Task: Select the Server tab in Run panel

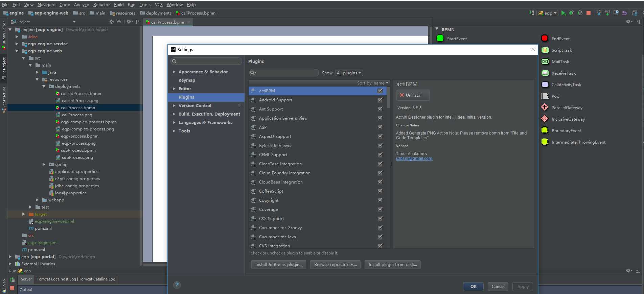Action: click(26, 279)
